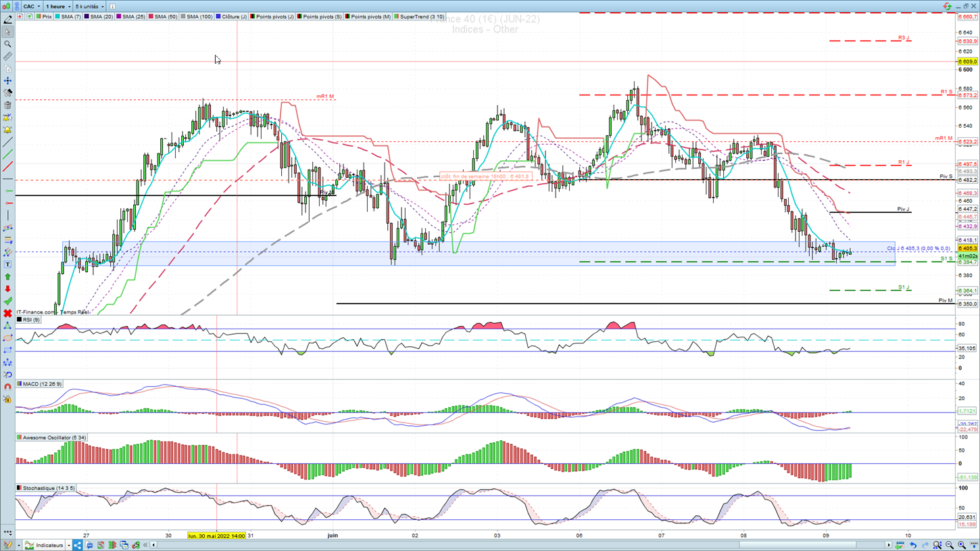Click the scrollbar right arrow button
This screenshot has width=980, height=551.
coord(889,545)
